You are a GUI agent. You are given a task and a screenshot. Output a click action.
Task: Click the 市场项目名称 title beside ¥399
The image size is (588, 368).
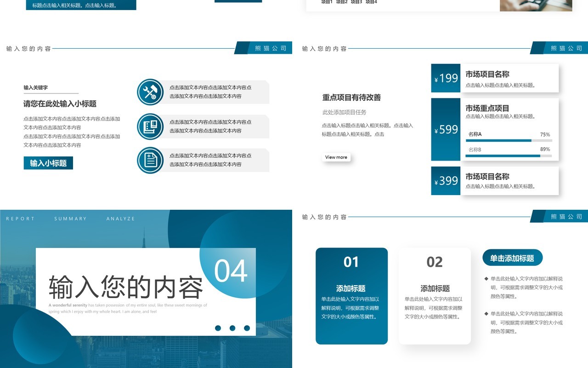tap(487, 176)
